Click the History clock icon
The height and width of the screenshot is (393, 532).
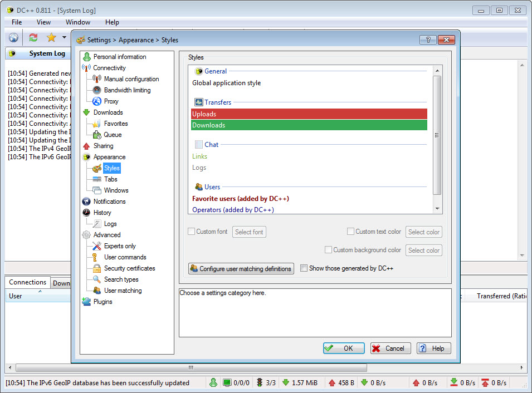(x=86, y=213)
